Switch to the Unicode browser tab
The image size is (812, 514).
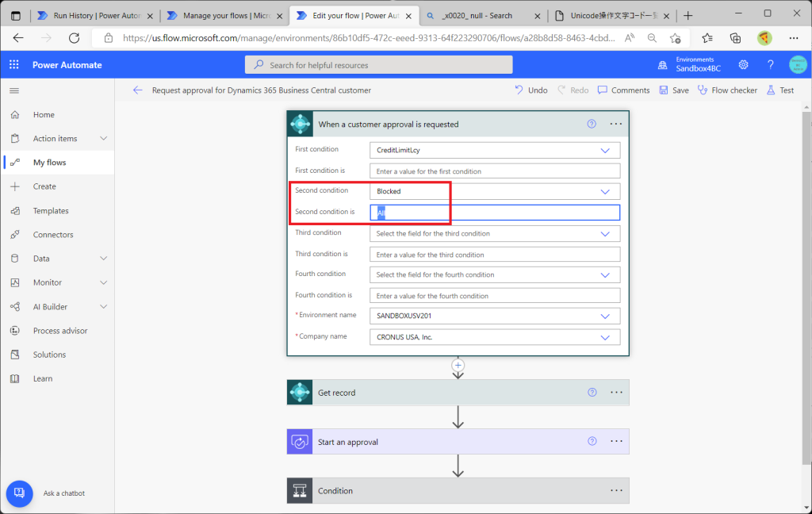coord(611,16)
